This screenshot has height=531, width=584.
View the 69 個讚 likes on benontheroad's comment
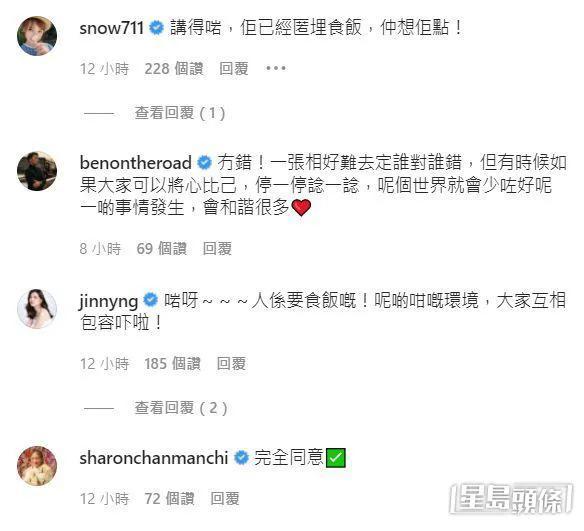162,249
